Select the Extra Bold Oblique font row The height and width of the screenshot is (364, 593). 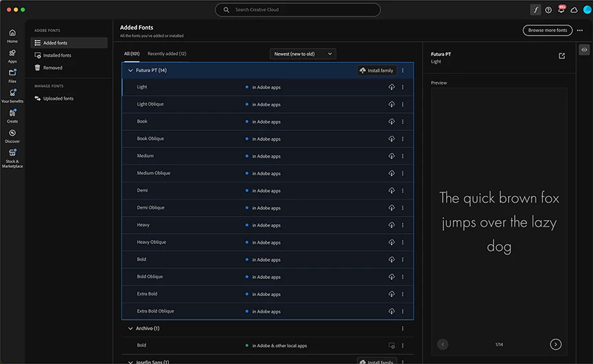pos(268,311)
